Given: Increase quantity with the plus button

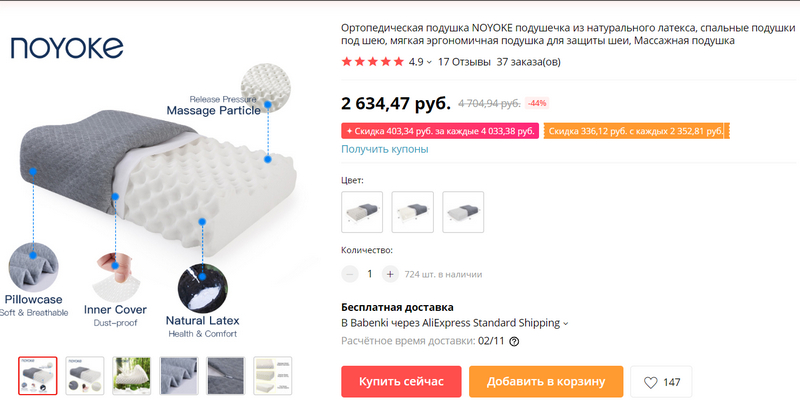Looking at the screenshot, I should pyautogui.click(x=390, y=274).
